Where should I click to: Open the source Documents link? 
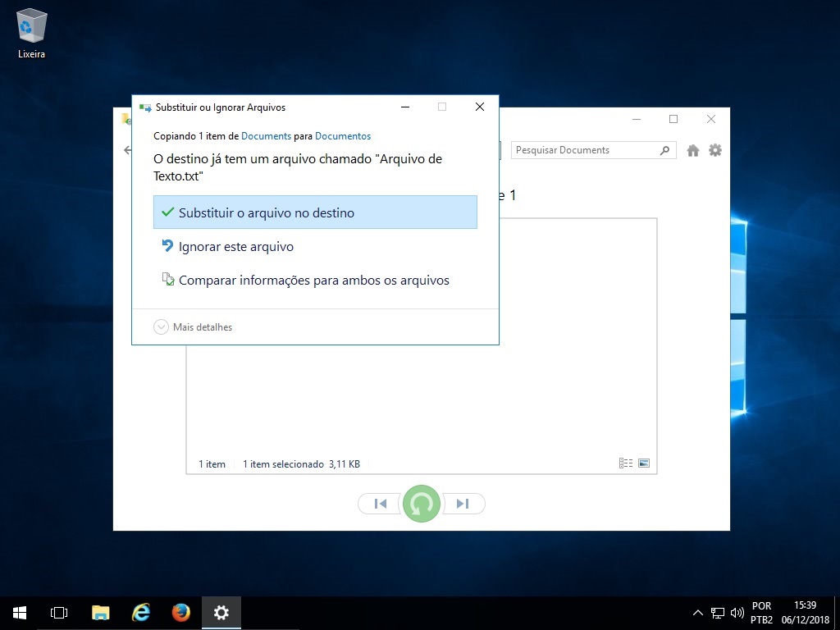click(x=266, y=136)
